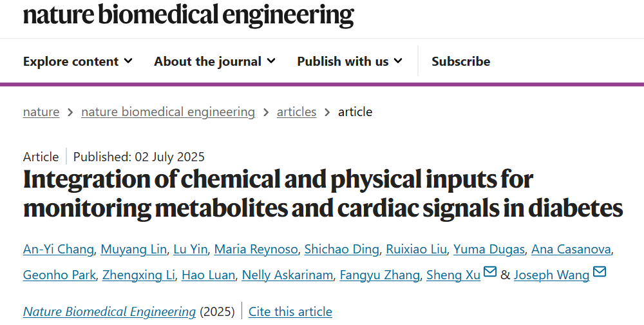Click the envelope icon beside Joseph Wang
This screenshot has width=644, height=325.
600,273
